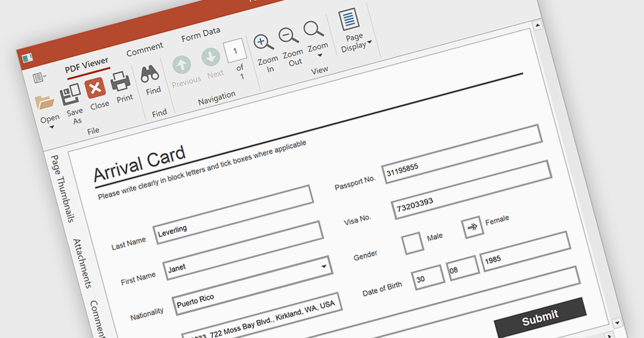This screenshot has height=338, width=644.
Task: Expand the First Name dropdown arrow
Action: click(x=324, y=266)
